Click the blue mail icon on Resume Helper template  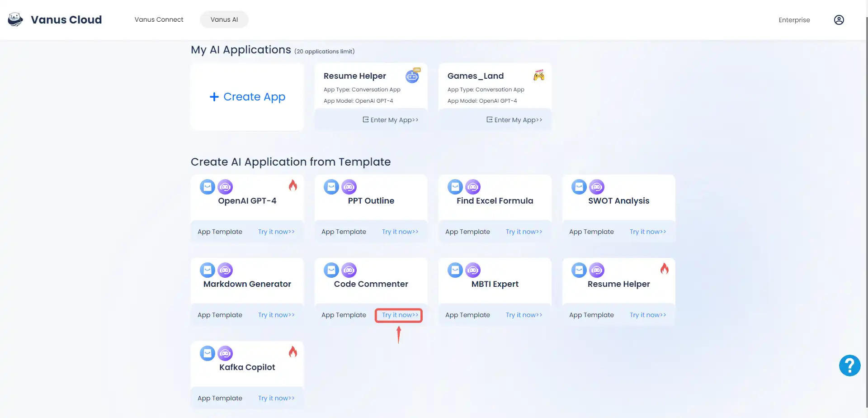(579, 270)
